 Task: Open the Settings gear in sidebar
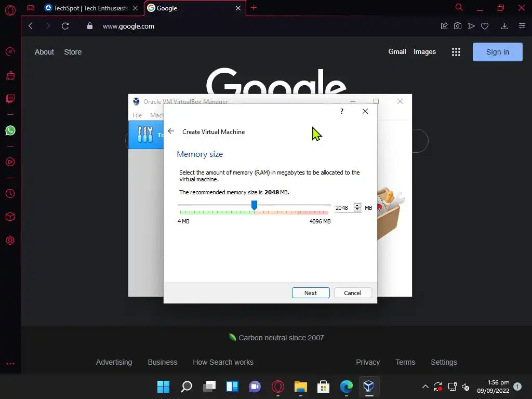point(10,240)
